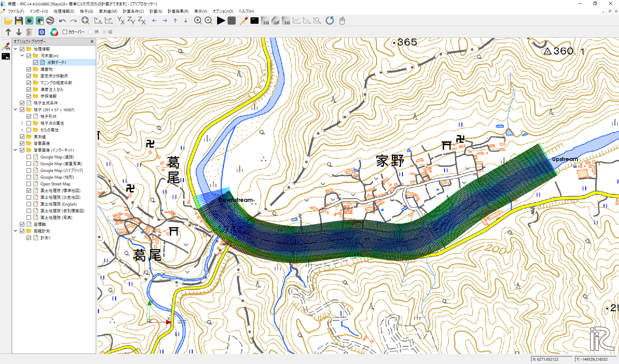Enable the カラーバー checkbox

(65, 32)
